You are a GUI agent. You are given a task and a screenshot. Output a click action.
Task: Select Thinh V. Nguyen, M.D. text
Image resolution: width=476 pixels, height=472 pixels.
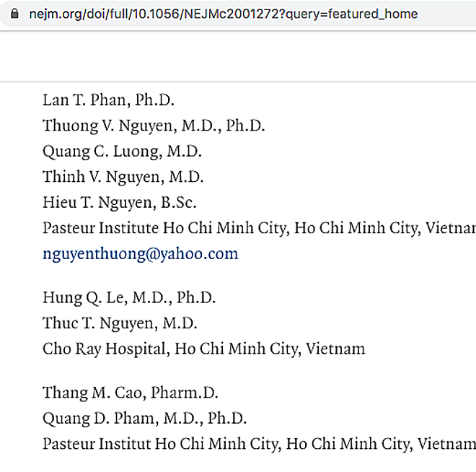click(x=123, y=177)
